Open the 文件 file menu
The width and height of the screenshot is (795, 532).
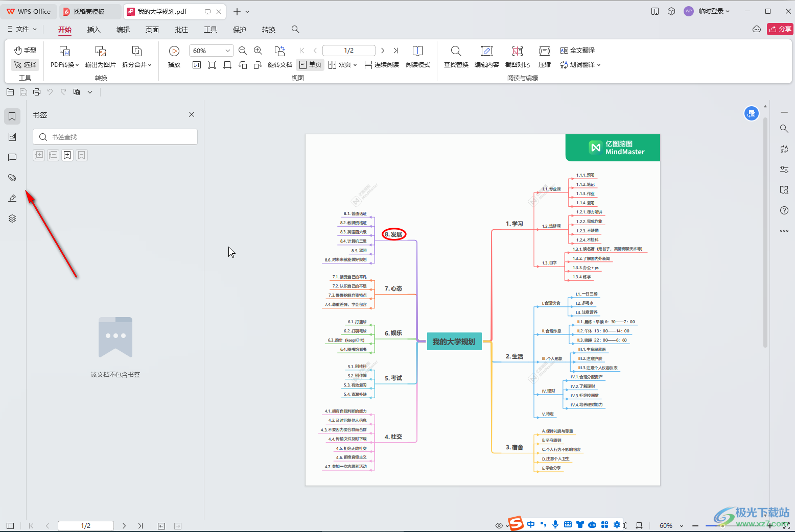(x=22, y=29)
